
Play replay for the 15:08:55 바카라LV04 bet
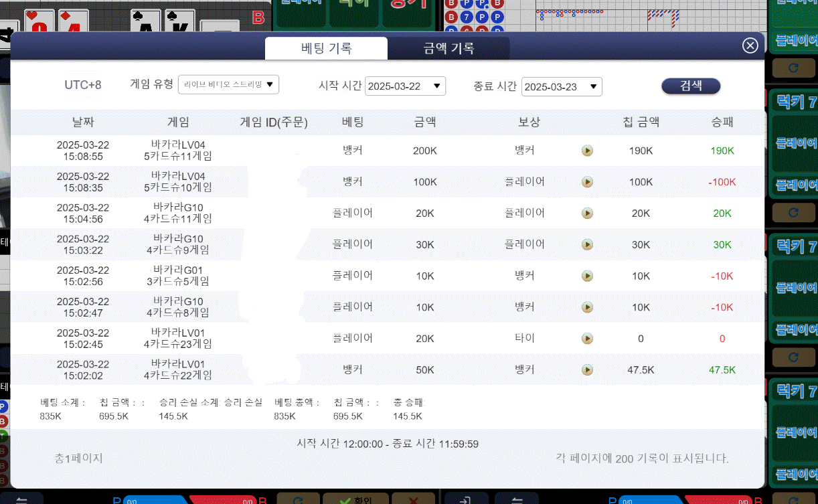pyautogui.click(x=587, y=151)
